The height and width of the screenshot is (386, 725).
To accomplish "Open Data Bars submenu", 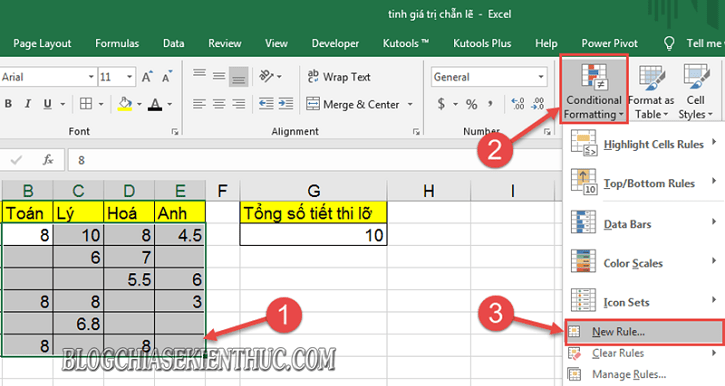I will pos(644,224).
